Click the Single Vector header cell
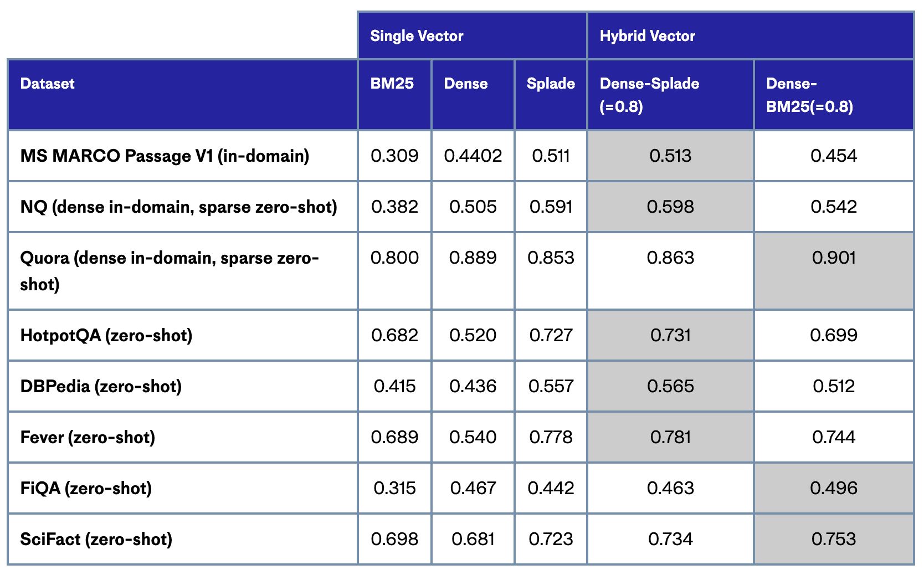 point(417,36)
